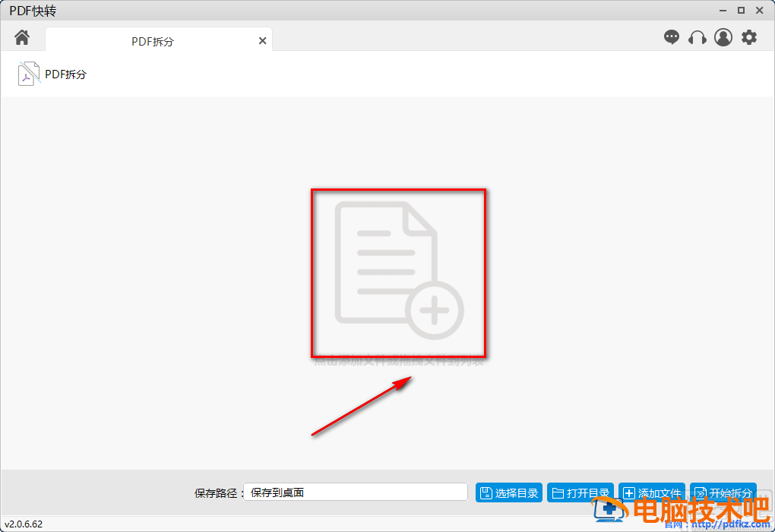Screen dimensions: 775x532
Task: Focus the 保存路径 input field
Action: point(356,492)
